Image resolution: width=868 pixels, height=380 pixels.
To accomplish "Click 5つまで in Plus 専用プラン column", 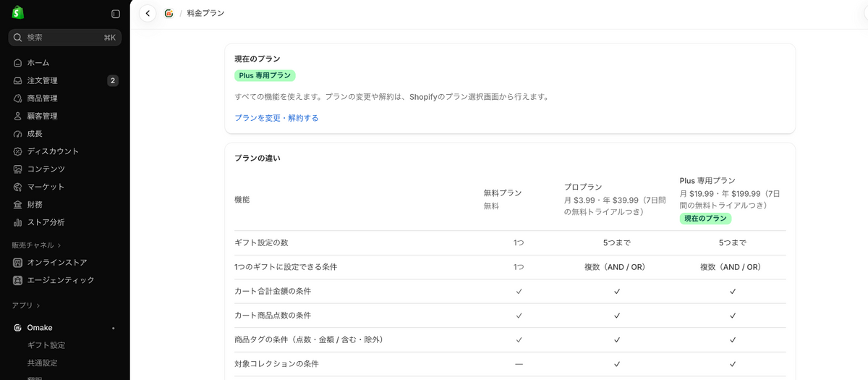I will coord(732,242).
